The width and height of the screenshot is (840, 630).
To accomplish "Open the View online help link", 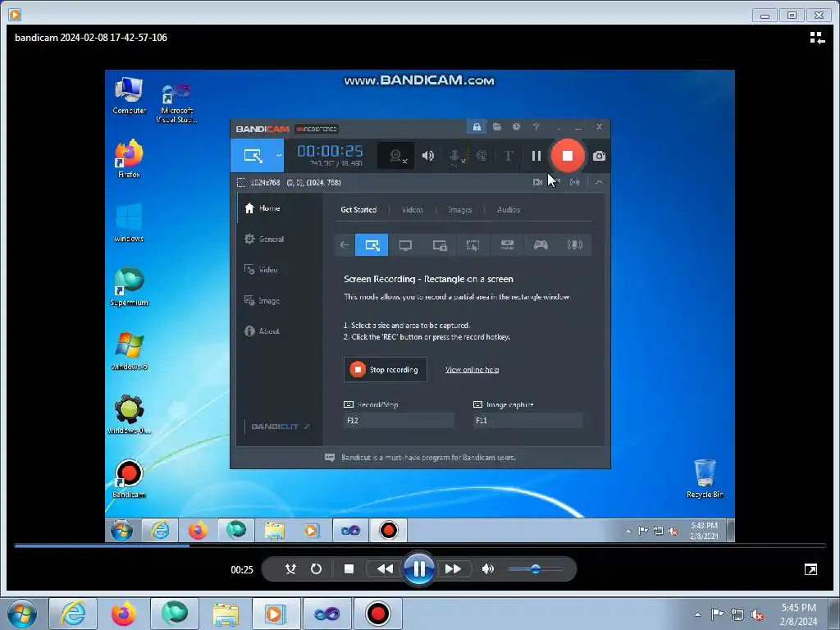I will 472,370.
